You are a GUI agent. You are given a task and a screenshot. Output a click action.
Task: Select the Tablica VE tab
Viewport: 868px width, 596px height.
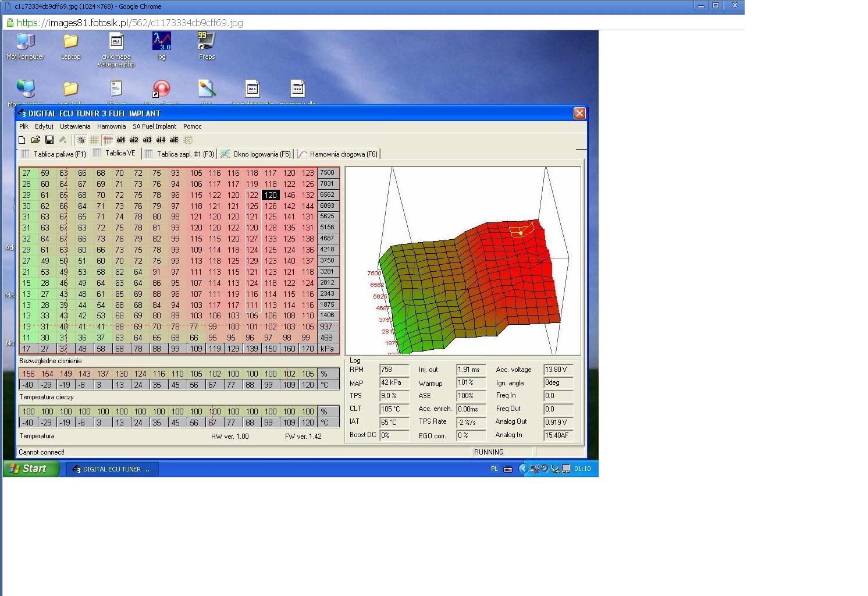(x=115, y=153)
